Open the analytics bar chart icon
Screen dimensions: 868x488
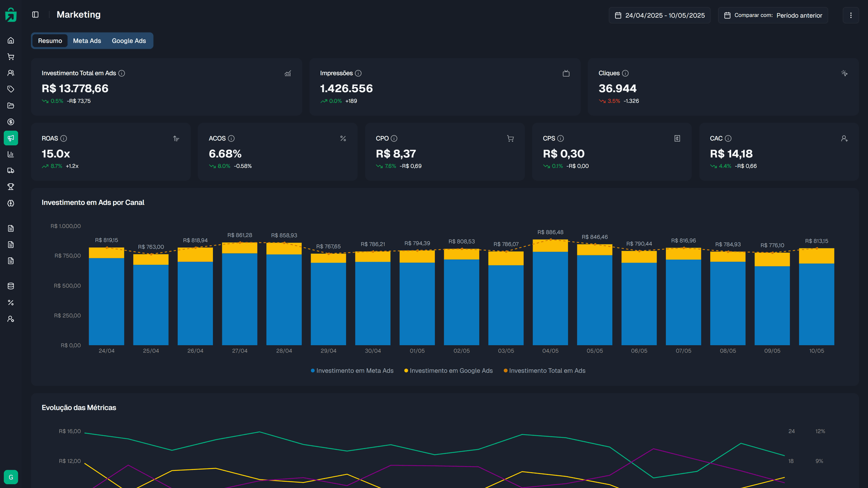click(11, 154)
